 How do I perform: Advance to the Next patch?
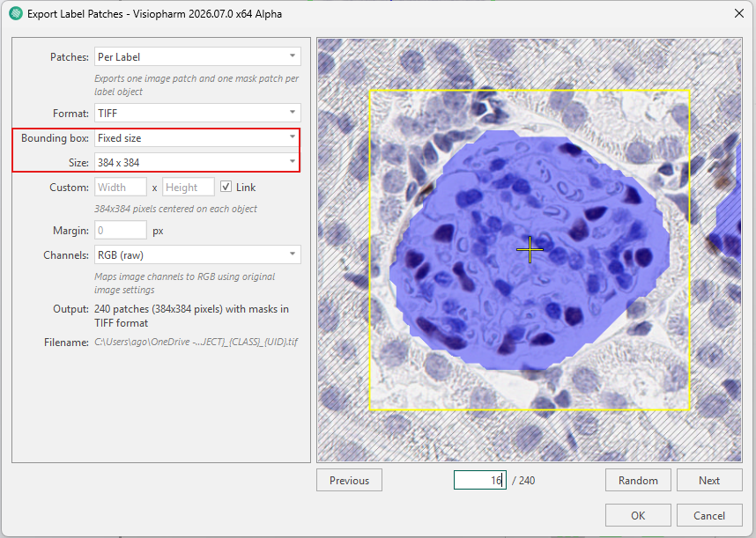coord(709,480)
